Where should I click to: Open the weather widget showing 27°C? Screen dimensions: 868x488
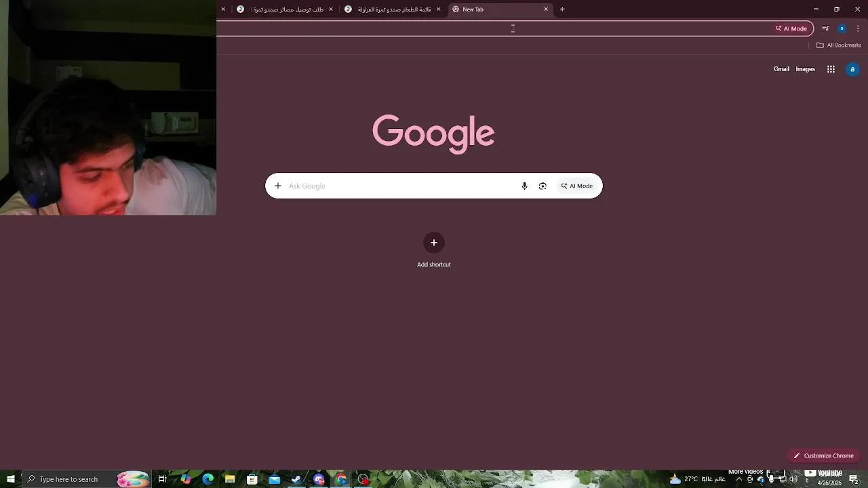[697, 479]
